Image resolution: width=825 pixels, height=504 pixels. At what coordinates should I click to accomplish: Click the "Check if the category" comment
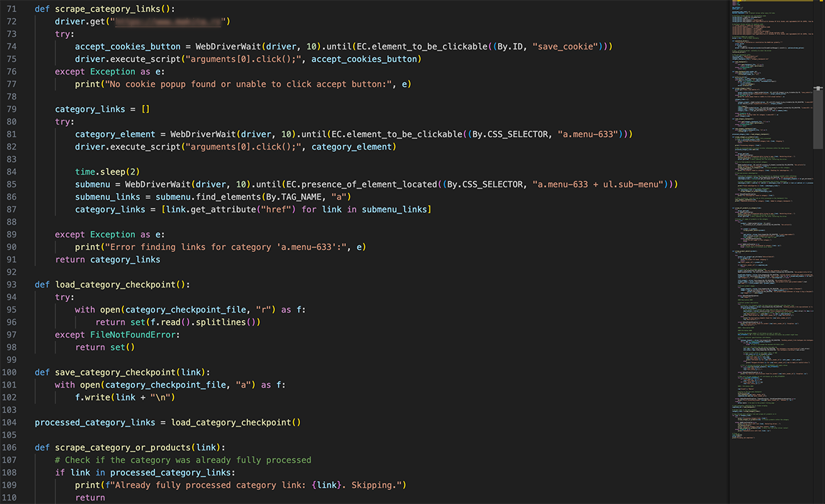click(183, 460)
